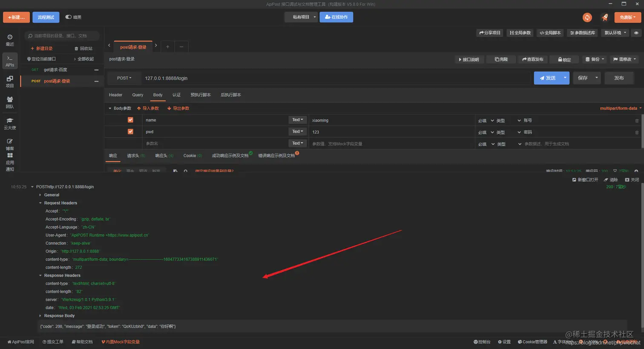Open the Cookie response tab
The image size is (644, 349).
click(193, 156)
